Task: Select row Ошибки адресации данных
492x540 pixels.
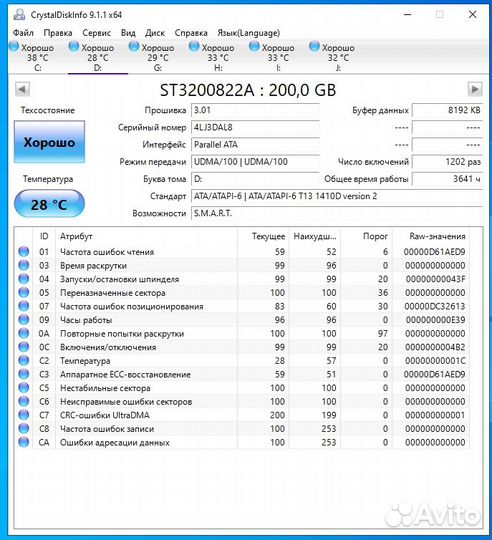Action: coord(242,442)
